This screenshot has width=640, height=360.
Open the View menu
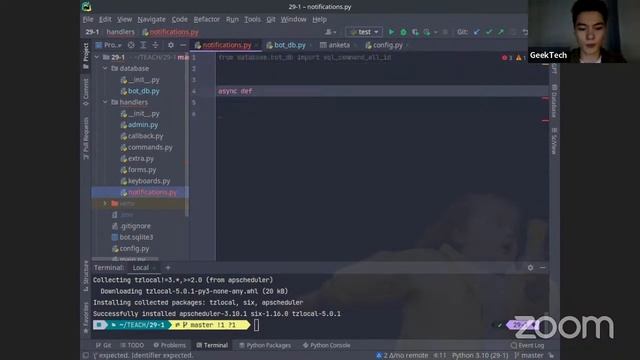pyautogui.click(x=124, y=19)
